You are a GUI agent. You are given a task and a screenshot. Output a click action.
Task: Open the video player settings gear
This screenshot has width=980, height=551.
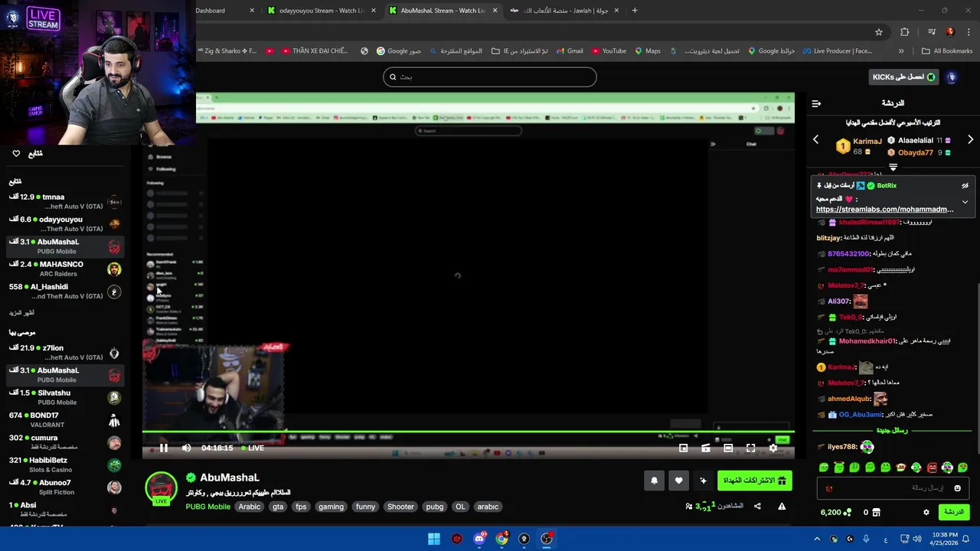coord(773,448)
